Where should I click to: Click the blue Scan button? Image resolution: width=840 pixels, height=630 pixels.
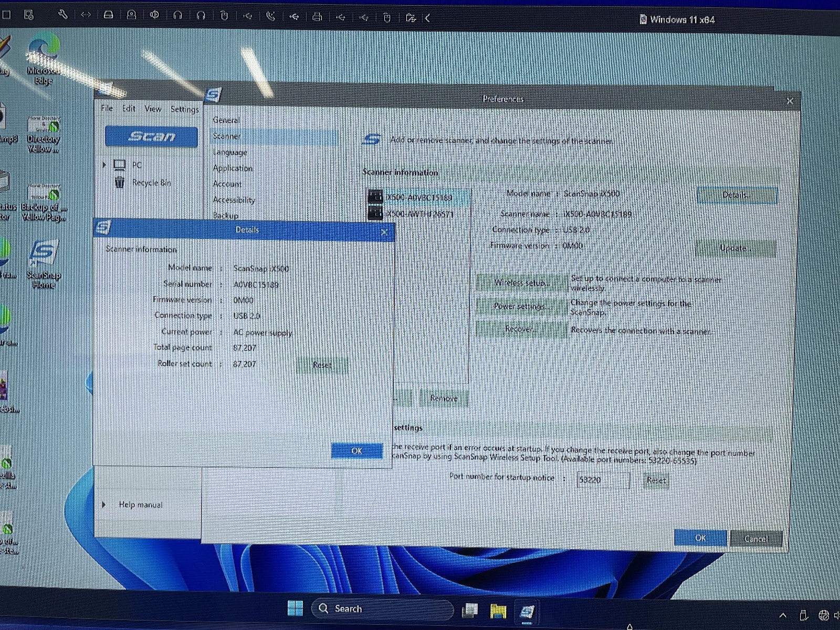pos(151,136)
